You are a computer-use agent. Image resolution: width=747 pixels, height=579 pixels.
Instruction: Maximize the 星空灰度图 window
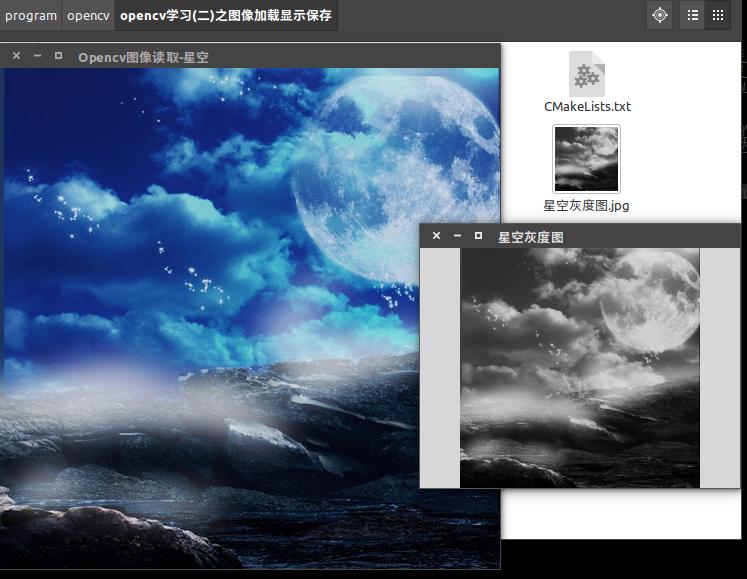[x=478, y=235]
